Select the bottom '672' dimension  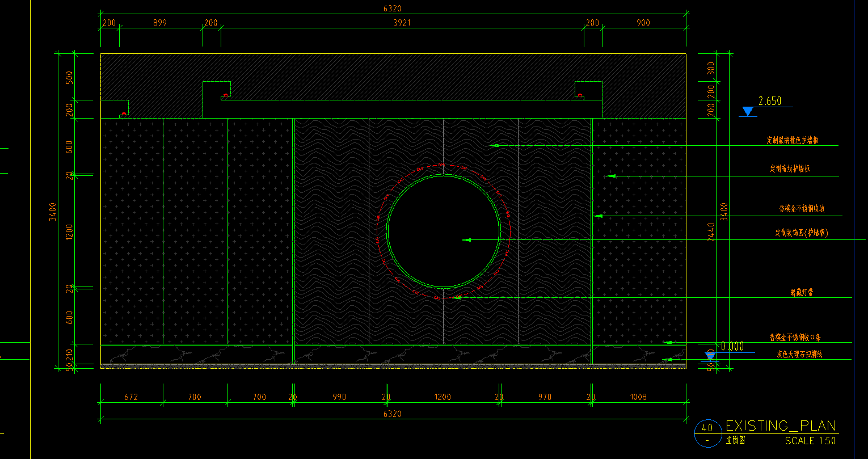click(131, 397)
